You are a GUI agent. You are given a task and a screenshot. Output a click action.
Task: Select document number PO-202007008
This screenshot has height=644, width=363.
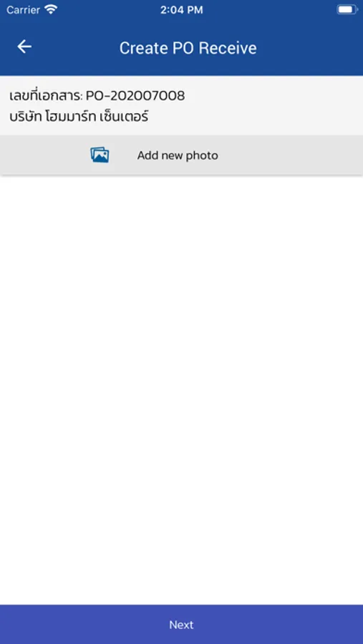point(135,96)
